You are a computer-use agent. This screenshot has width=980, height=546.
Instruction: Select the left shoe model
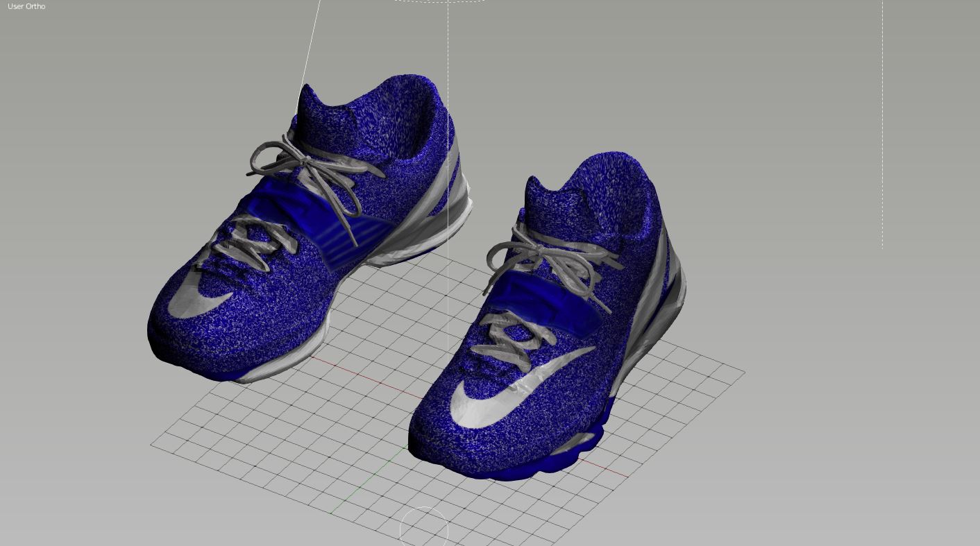point(309,229)
